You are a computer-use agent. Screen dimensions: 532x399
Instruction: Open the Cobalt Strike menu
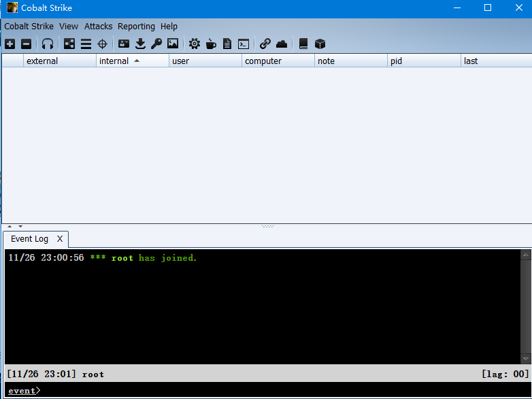click(29, 26)
